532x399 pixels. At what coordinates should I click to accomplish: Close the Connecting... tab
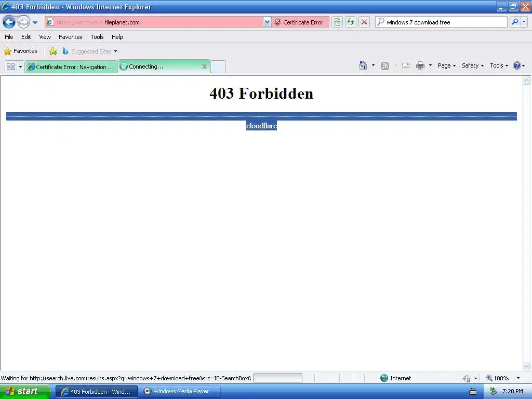(x=204, y=66)
